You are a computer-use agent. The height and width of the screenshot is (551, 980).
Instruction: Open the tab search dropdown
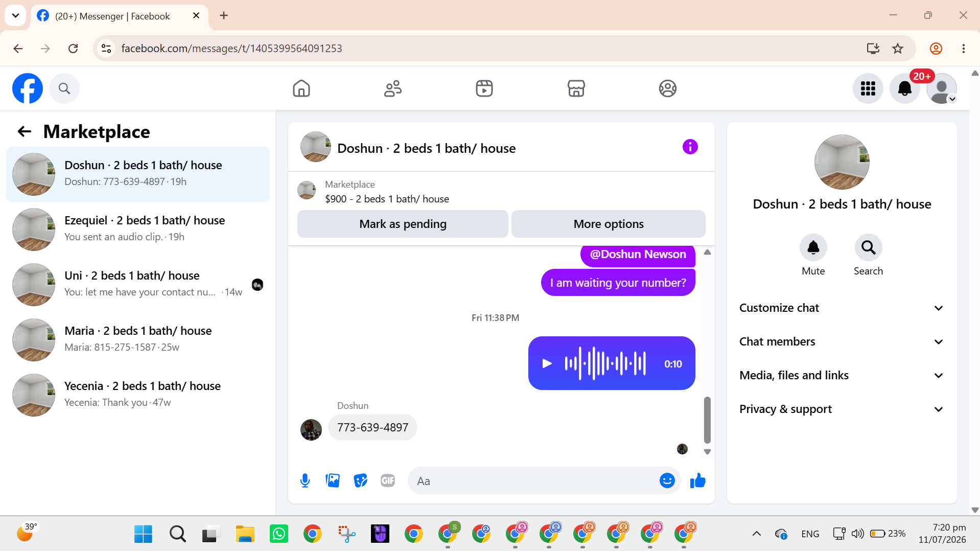(x=15, y=15)
